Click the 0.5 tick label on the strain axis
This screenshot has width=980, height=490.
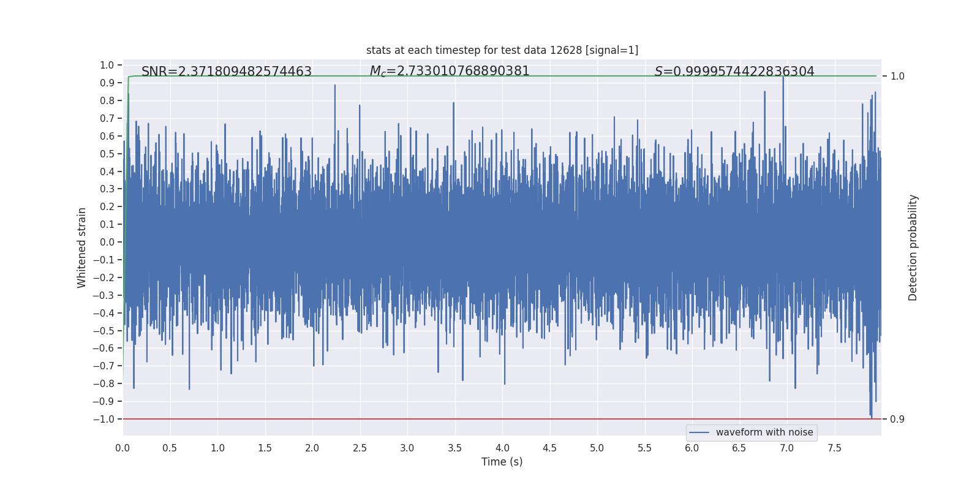pyautogui.click(x=107, y=154)
